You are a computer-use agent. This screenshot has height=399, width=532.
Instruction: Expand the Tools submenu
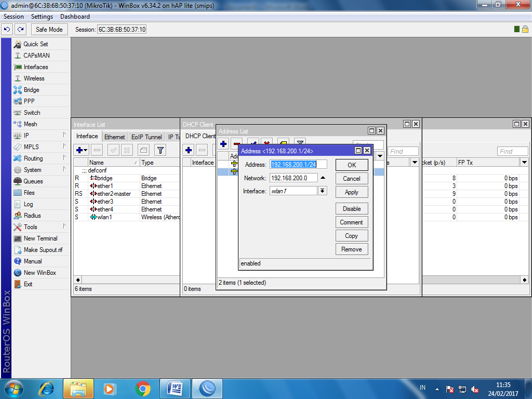click(41, 227)
